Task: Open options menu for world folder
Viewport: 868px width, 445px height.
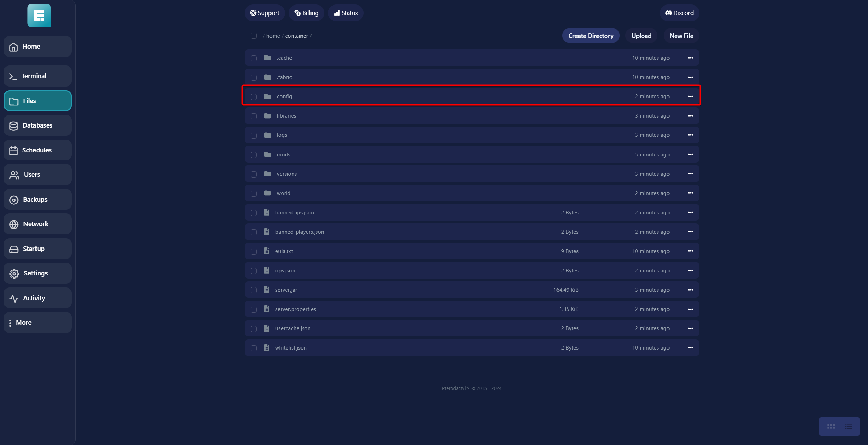Action: (x=691, y=193)
